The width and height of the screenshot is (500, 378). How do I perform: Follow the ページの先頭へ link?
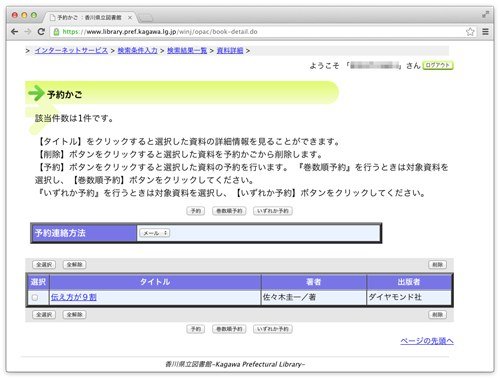pyautogui.click(x=427, y=341)
